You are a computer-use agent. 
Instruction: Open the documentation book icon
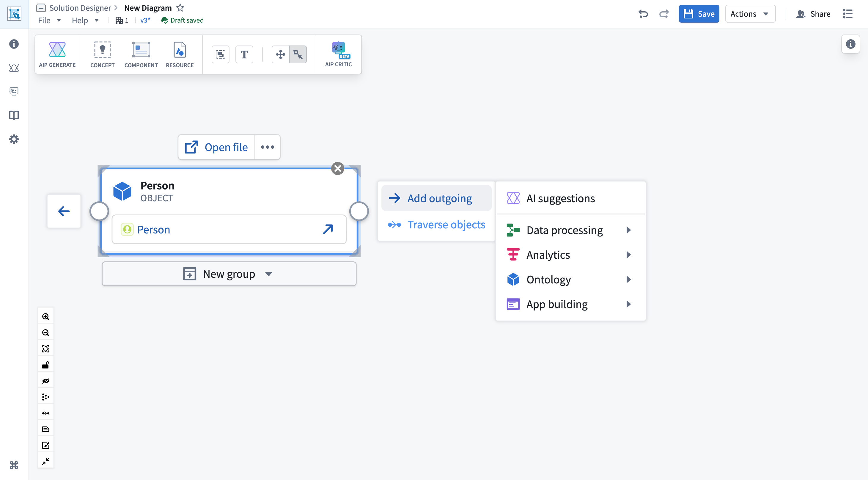coord(14,115)
